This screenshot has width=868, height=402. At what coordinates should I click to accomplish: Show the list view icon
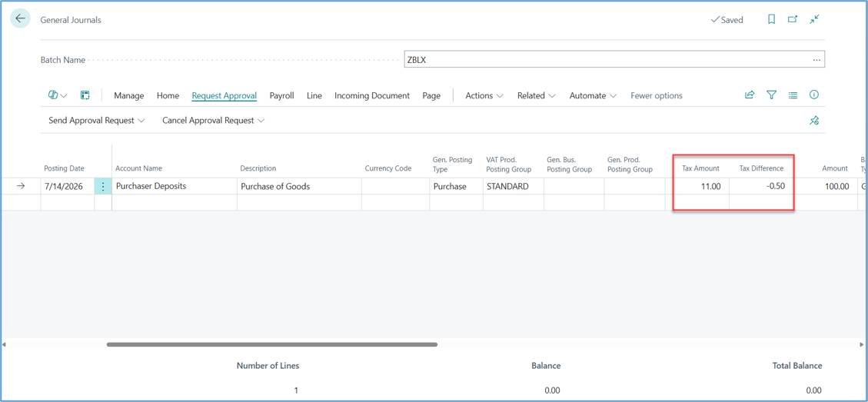tap(793, 95)
